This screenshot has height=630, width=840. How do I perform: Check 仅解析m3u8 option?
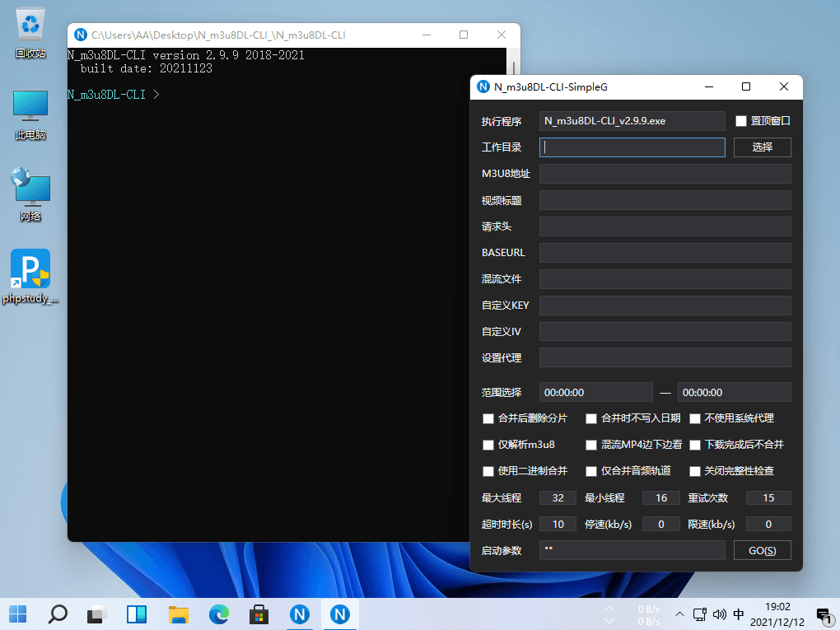pyautogui.click(x=488, y=445)
